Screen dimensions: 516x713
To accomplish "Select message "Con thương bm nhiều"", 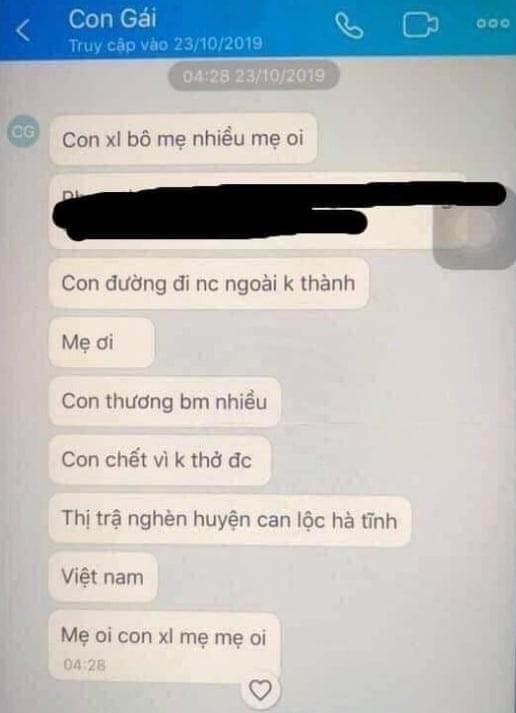I will [165, 402].
